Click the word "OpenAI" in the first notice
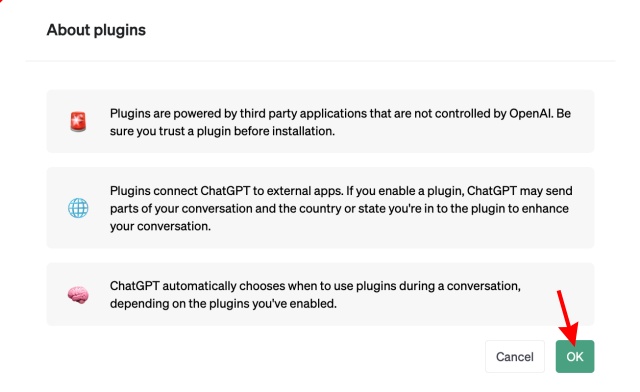This screenshot has width=640, height=392. 529,113
